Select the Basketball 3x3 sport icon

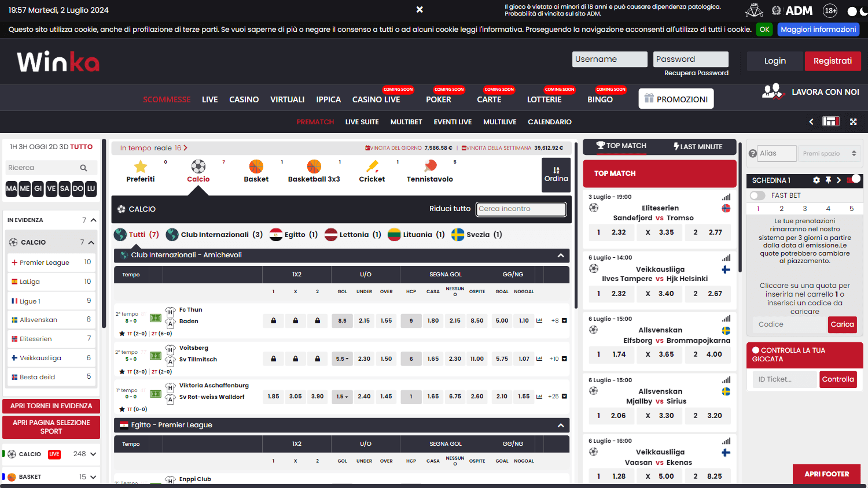pos(314,167)
